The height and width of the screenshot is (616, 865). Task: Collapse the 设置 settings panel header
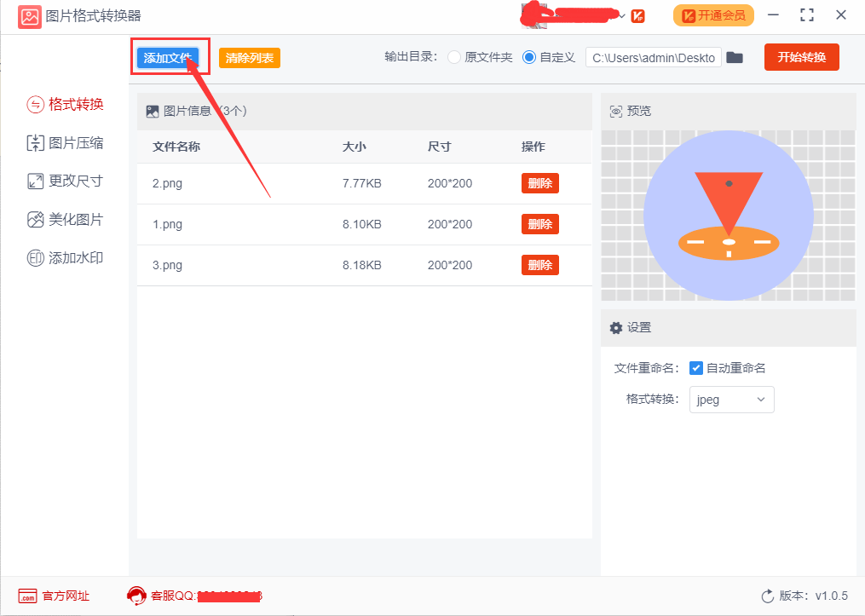click(x=616, y=327)
